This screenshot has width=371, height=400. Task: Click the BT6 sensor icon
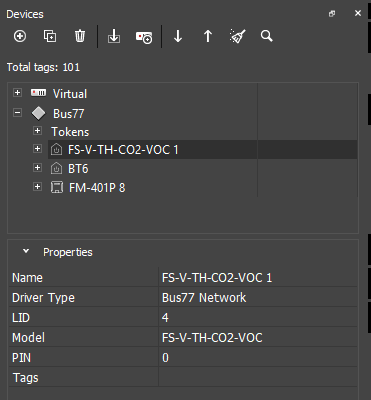[x=56, y=168]
